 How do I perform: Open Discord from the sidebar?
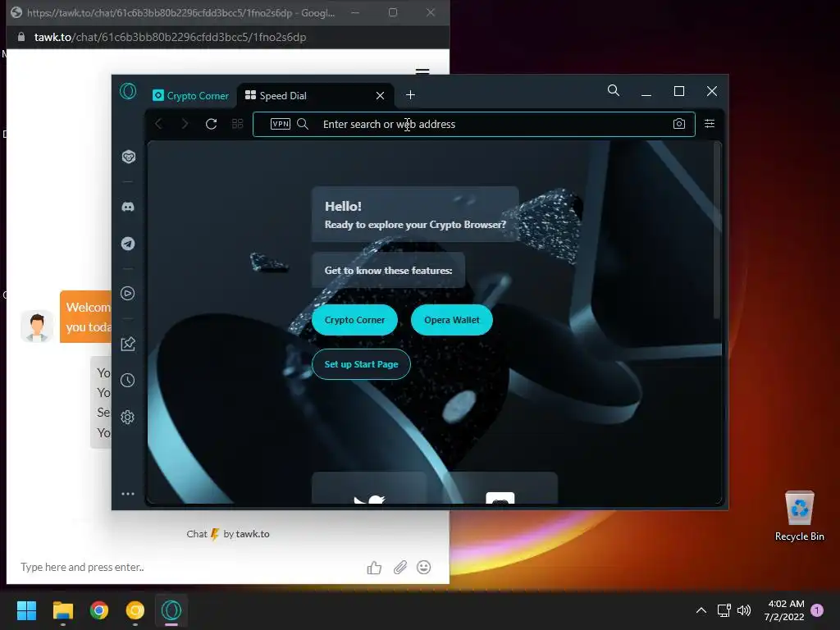(x=128, y=207)
